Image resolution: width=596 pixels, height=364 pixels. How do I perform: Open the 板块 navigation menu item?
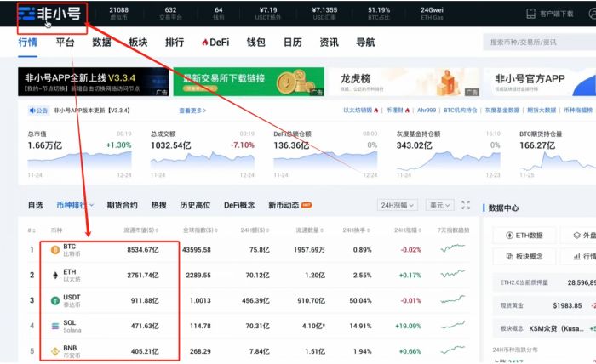click(x=138, y=42)
